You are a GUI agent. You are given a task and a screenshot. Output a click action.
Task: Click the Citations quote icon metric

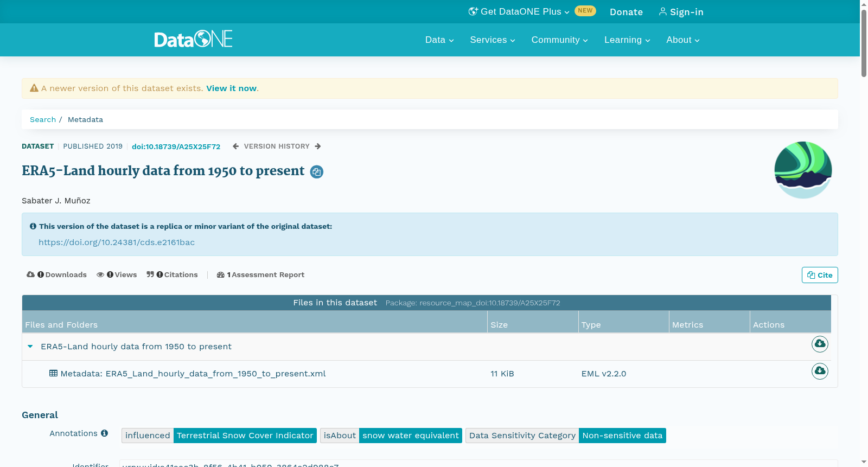point(150,275)
